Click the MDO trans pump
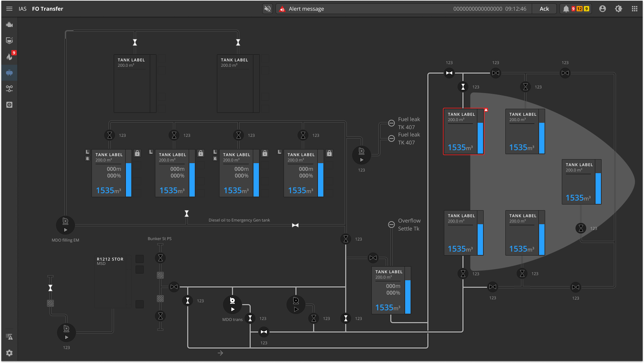The image size is (644, 363). [x=232, y=305]
